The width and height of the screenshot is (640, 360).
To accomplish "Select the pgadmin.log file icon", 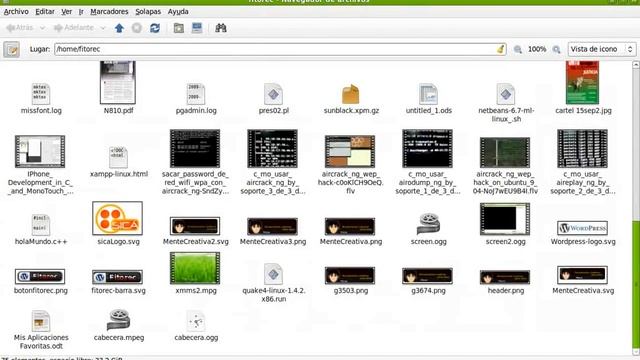I will coord(196,93).
